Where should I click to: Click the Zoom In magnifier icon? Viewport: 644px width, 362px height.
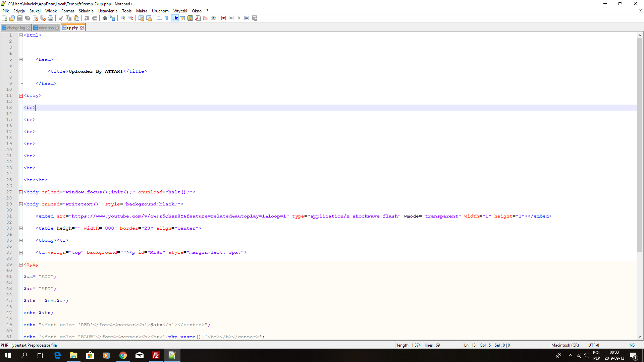pyautogui.click(x=123, y=18)
